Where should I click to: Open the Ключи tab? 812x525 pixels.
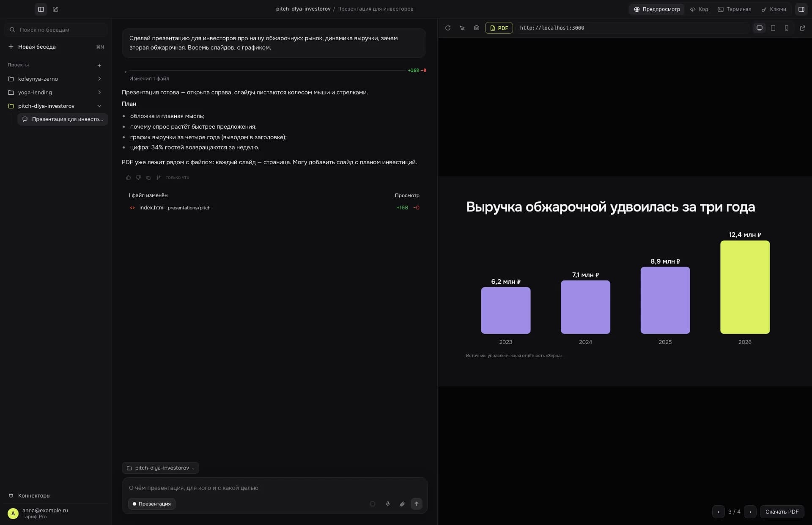coord(774,9)
